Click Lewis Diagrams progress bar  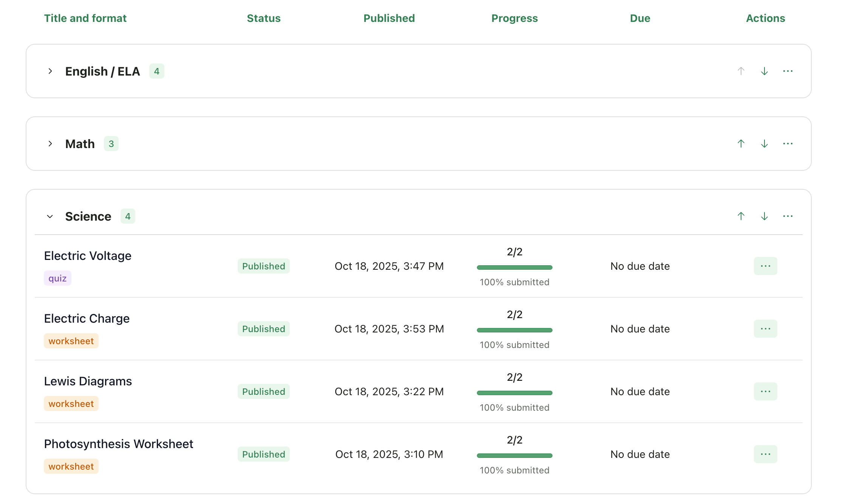514,393
